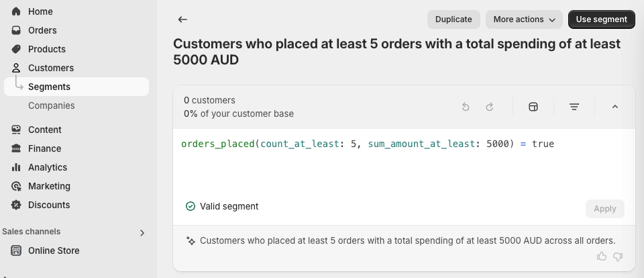
Task: Open Companies under Customers
Action: click(51, 105)
